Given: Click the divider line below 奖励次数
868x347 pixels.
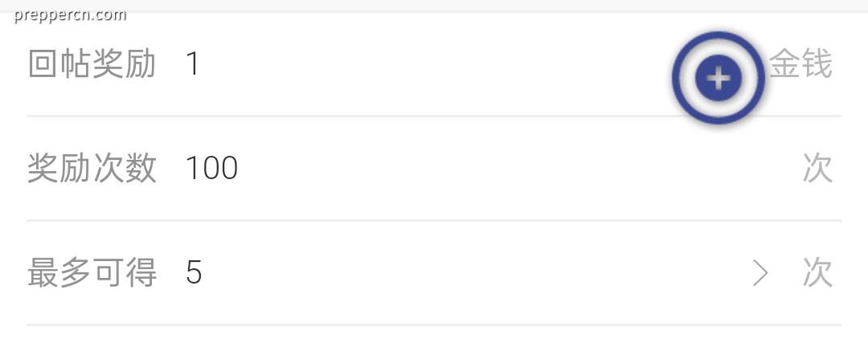Looking at the screenshot, I should pyautogui.click(x=434, y=220).
